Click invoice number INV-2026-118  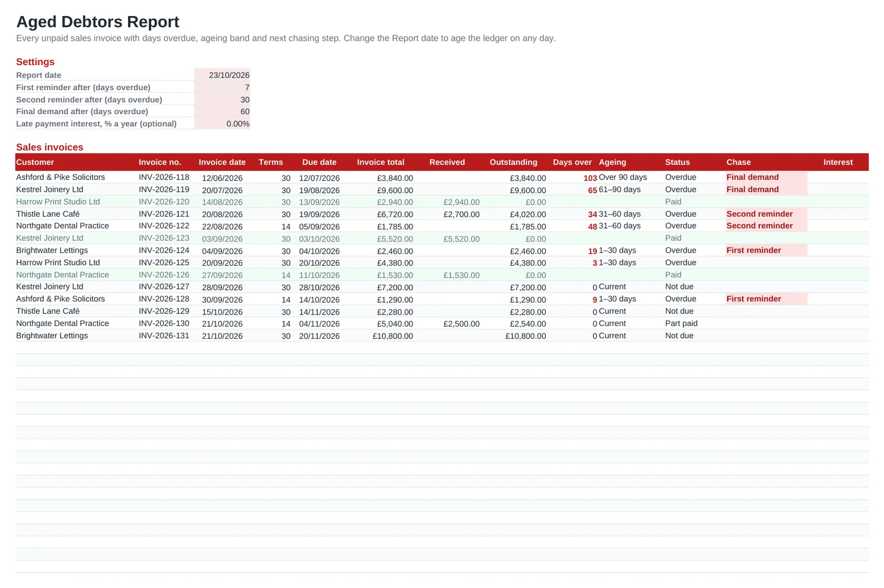(x=164, y=177)
